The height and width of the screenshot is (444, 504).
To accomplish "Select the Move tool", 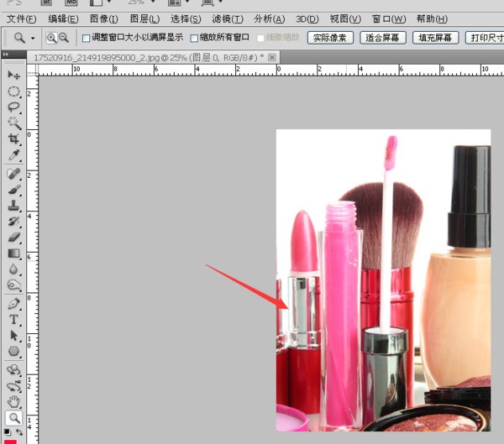I will click(x=14, y=76).
